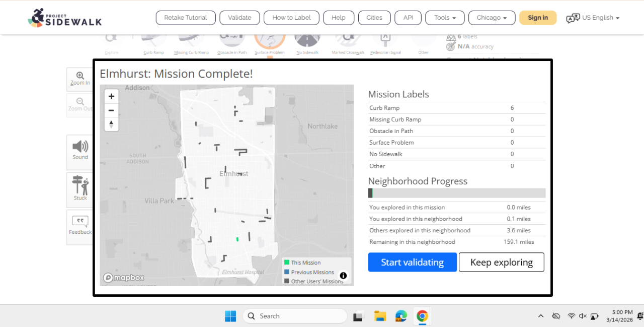Click the Sign in button
The image size is (644, 327).
pyautogui.click(x=538, y=18)
